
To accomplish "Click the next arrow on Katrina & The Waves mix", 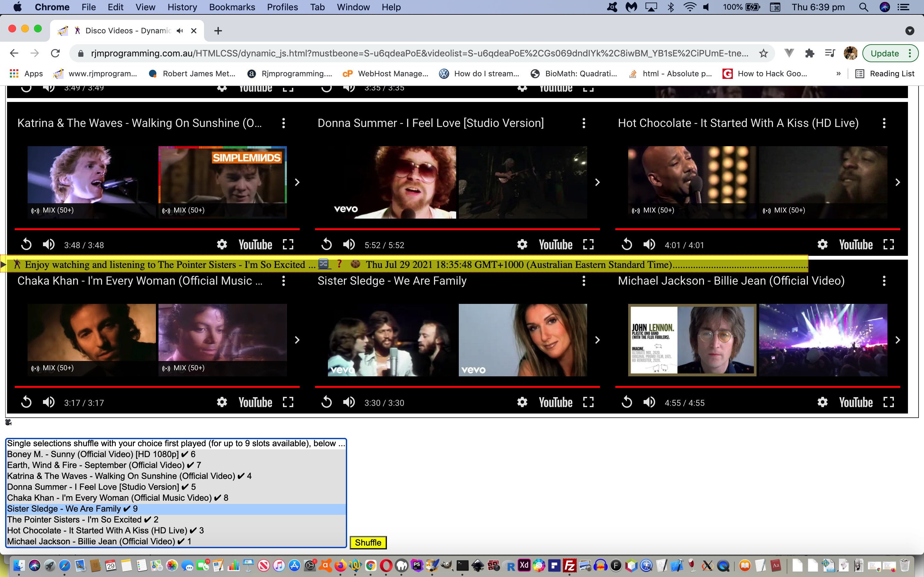I will (x=297, y=182).
